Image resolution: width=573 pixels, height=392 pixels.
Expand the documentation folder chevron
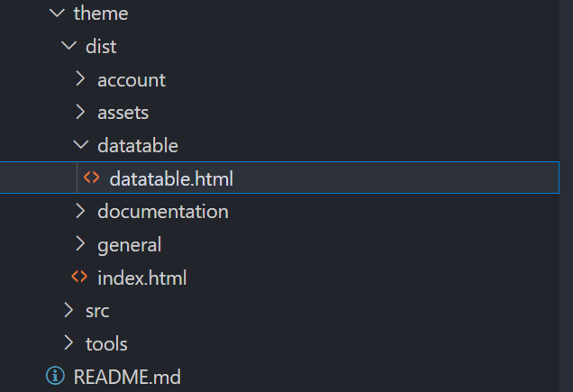(x=80, y=211)
